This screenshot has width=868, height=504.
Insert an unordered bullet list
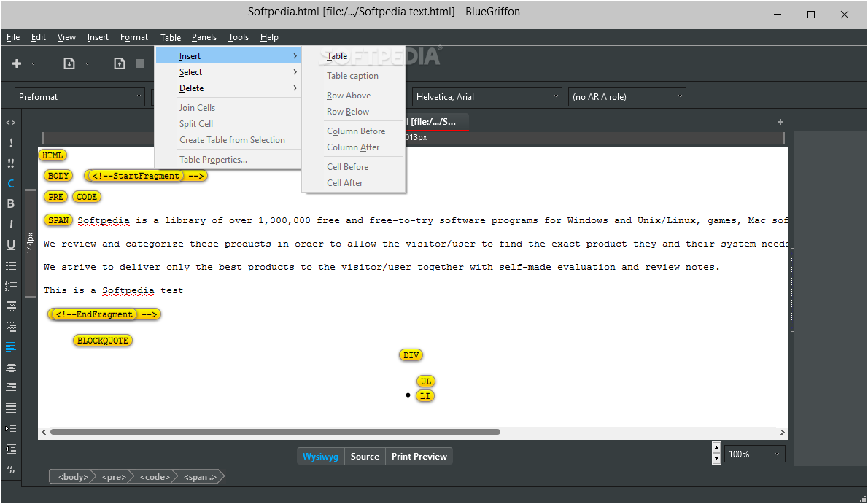[x=10, y=265]
